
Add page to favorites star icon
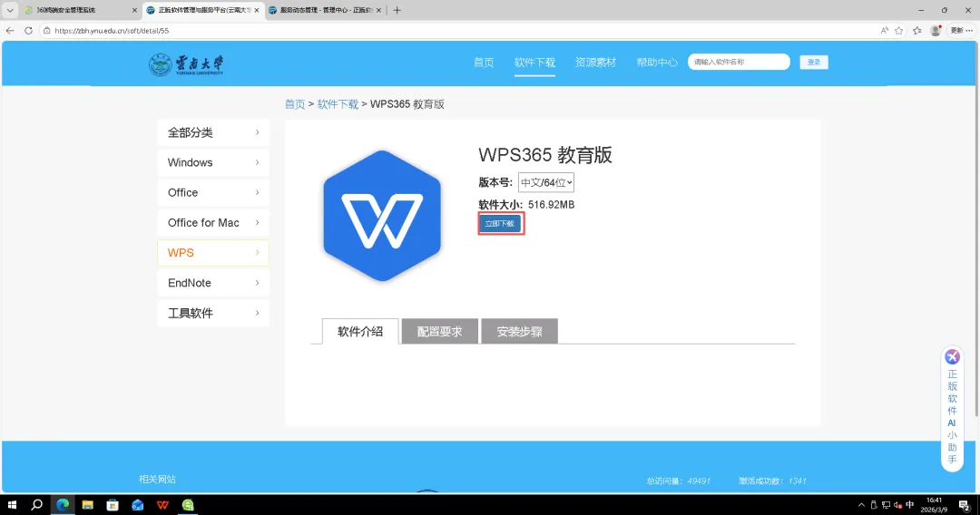pyautogui.click(x=898, y=30)
